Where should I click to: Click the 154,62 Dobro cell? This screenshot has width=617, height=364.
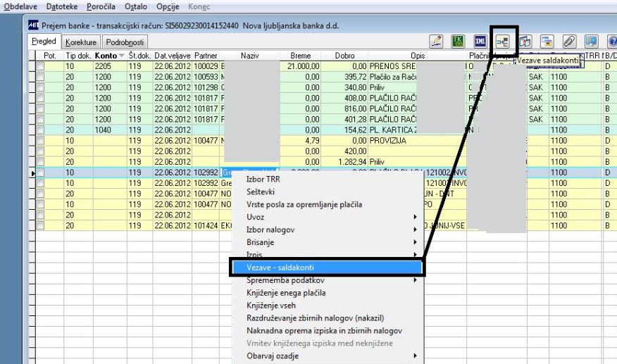[344, 130]
